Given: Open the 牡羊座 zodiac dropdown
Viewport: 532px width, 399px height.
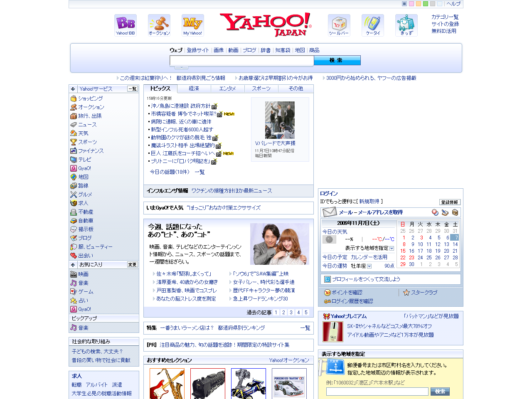Looking at the screenshot, I should [x=369, y=266].
